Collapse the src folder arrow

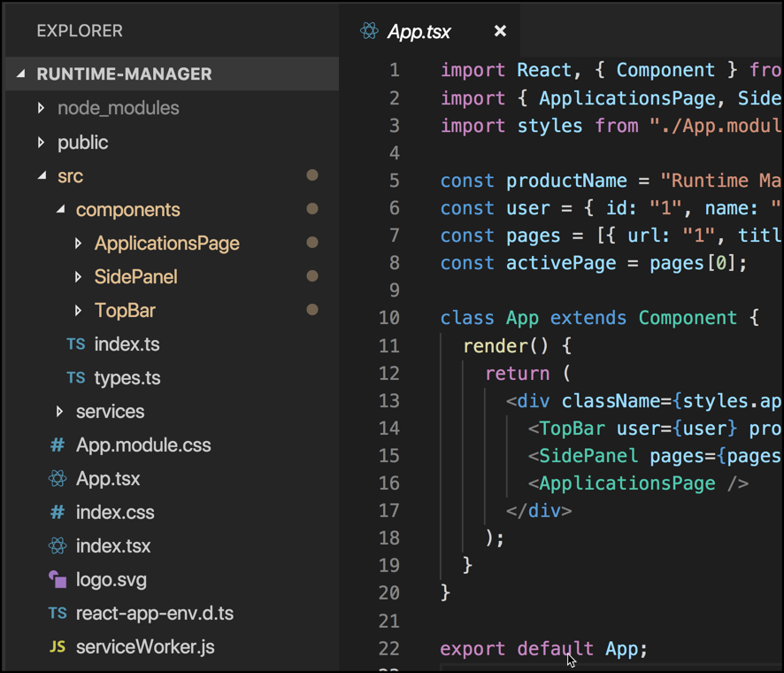click(42, 175)
